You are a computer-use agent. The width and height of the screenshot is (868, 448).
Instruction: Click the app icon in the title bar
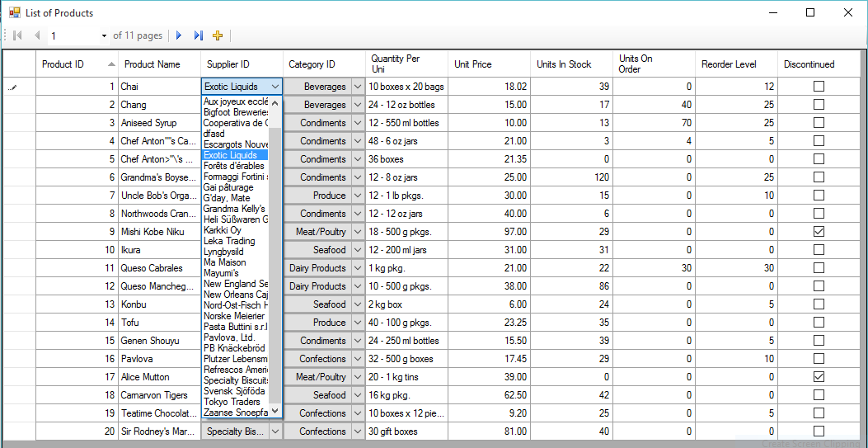point(14,12)
